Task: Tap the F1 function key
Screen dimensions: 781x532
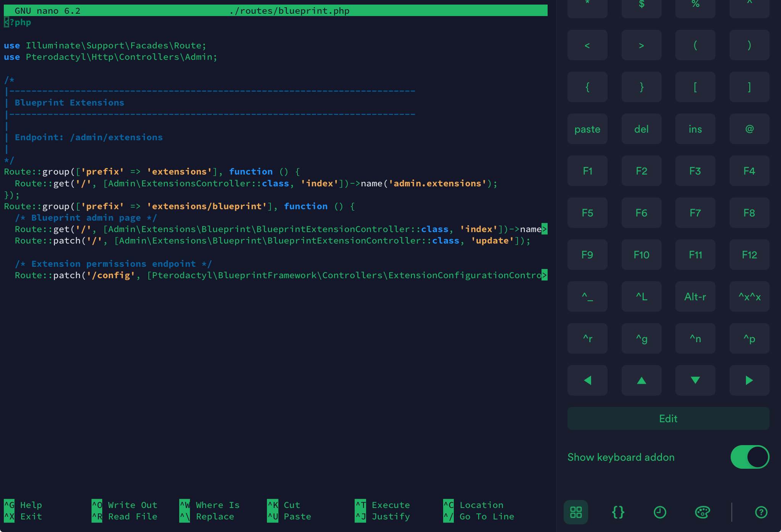Action: tap(587, 171)
